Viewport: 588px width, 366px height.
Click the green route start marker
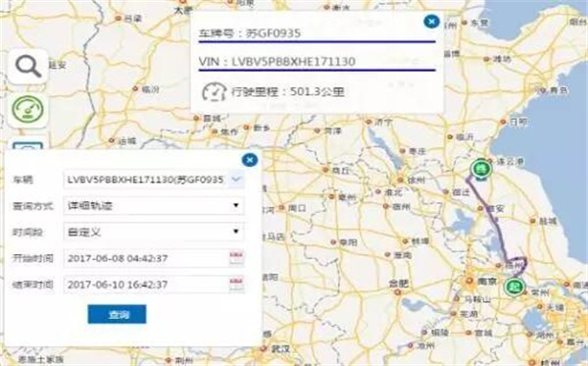[514, 288]
